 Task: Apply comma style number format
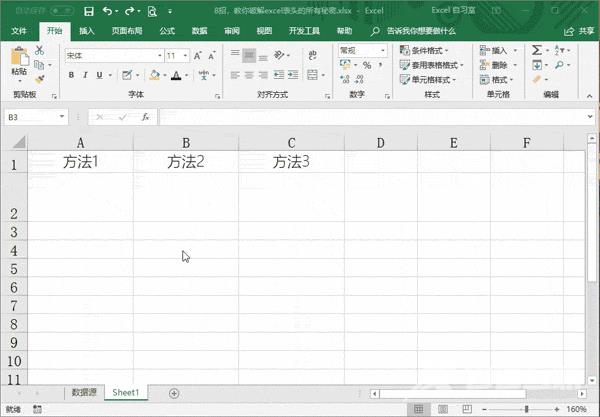[380, 65]
